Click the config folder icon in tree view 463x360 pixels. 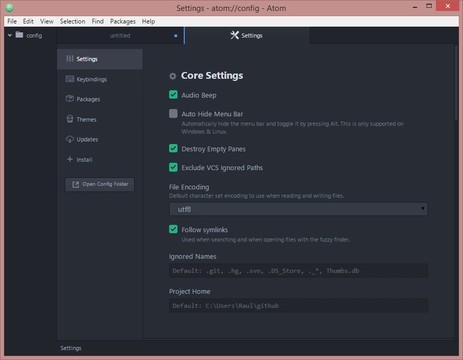(19, 35)
